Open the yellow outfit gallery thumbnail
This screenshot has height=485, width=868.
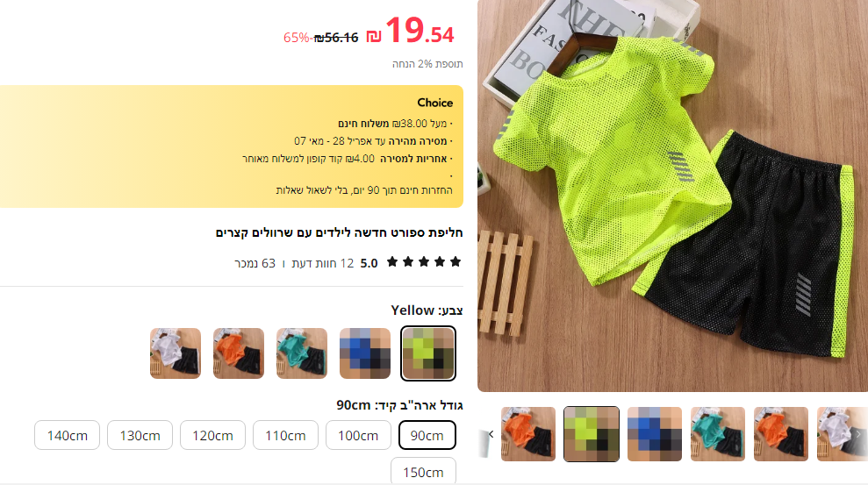pyautogui.click(x=592, y=434)
